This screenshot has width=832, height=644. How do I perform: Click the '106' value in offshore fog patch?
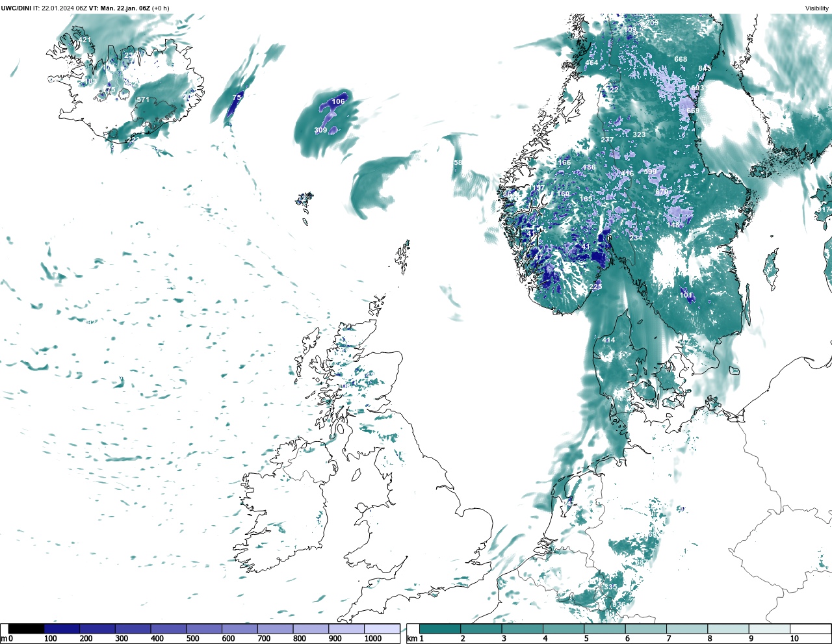[338, 102]
